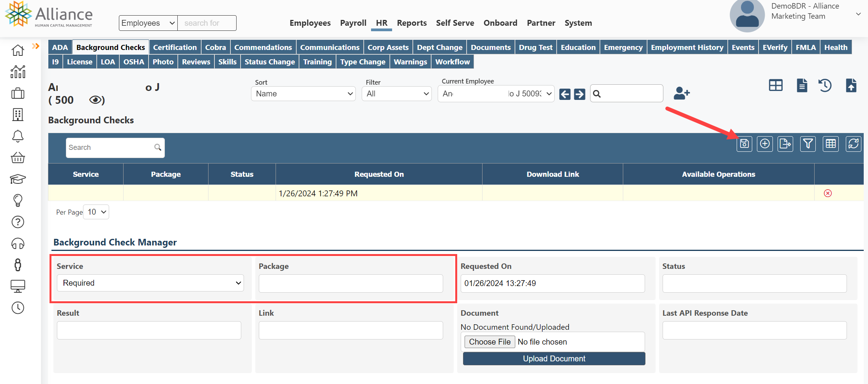Open the lightbulb ideas icon

point(18,201)
